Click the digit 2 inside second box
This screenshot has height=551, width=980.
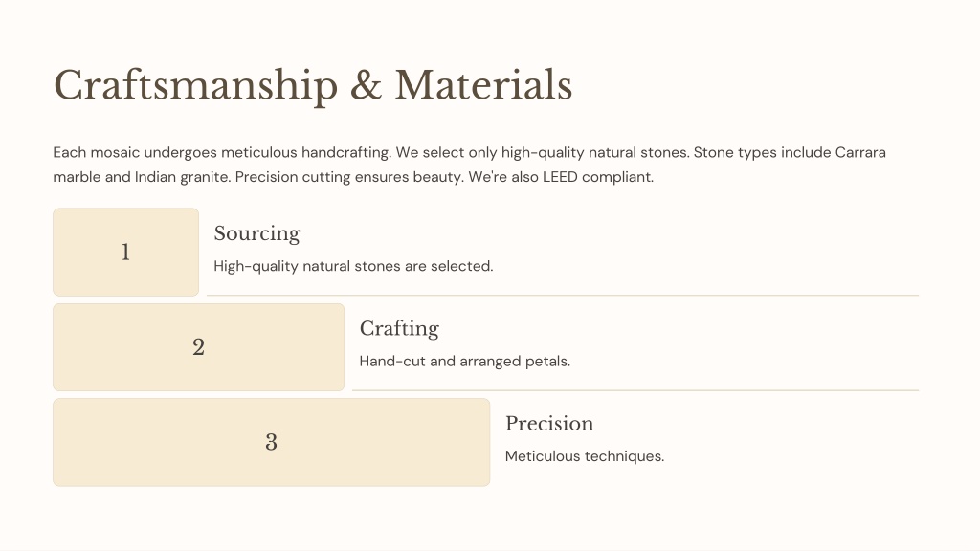(x=199, y=347)
